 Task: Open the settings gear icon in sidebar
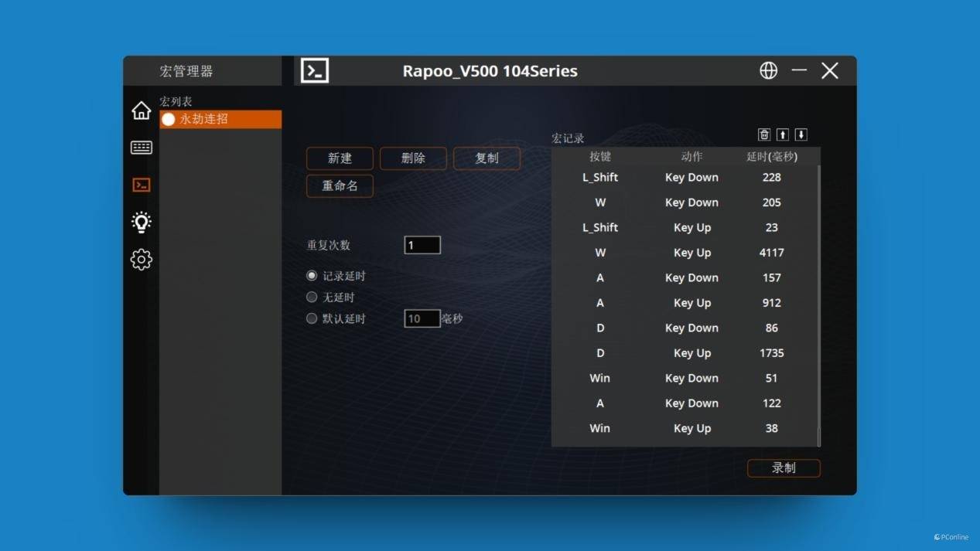(x=141, y=259)
